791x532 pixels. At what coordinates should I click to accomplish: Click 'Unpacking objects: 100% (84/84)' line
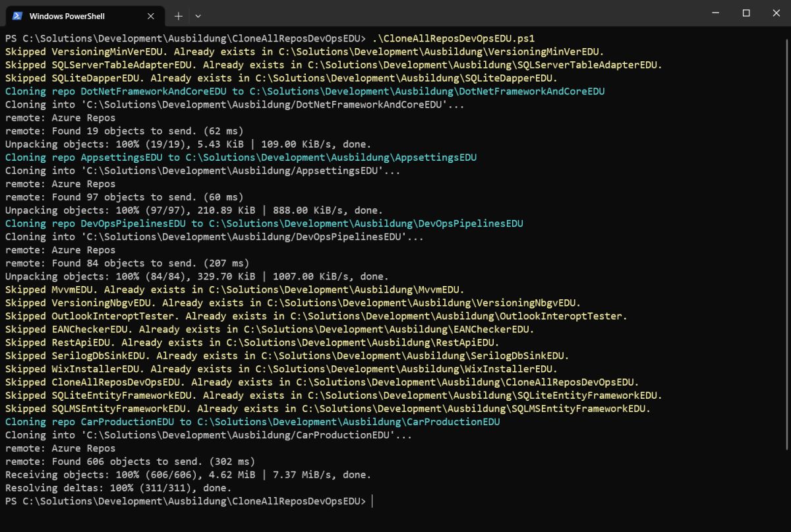[x=197, y=276]
